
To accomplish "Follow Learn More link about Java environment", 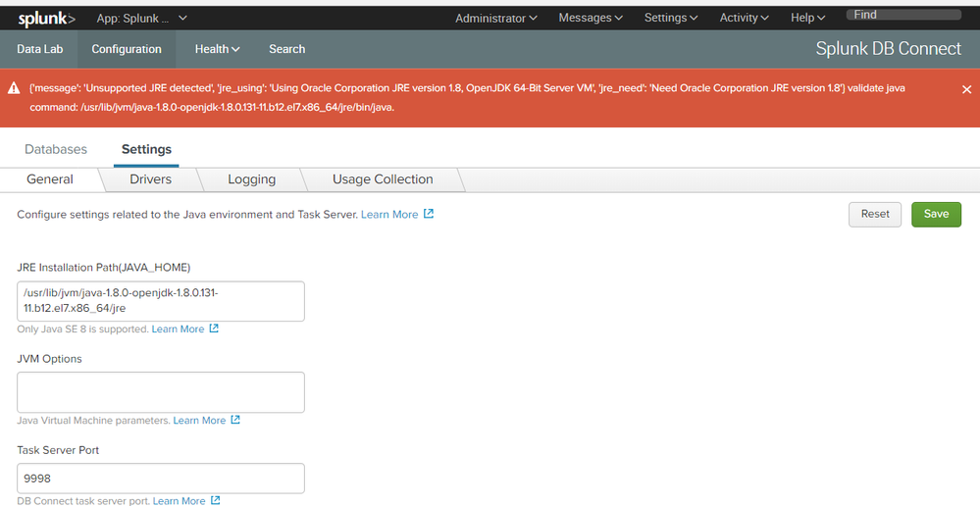I will (x=389, y=215).
